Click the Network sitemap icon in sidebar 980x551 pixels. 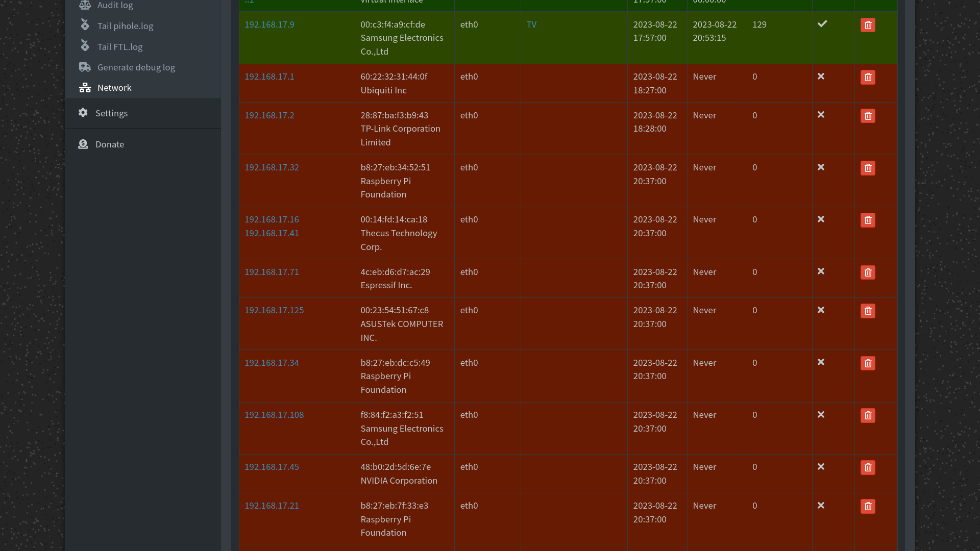(x=85, y=88)
